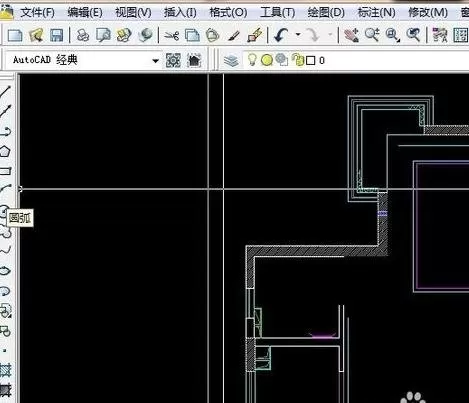
Task: Open the DesignCenter icon
Action: [x=460, y=35]
